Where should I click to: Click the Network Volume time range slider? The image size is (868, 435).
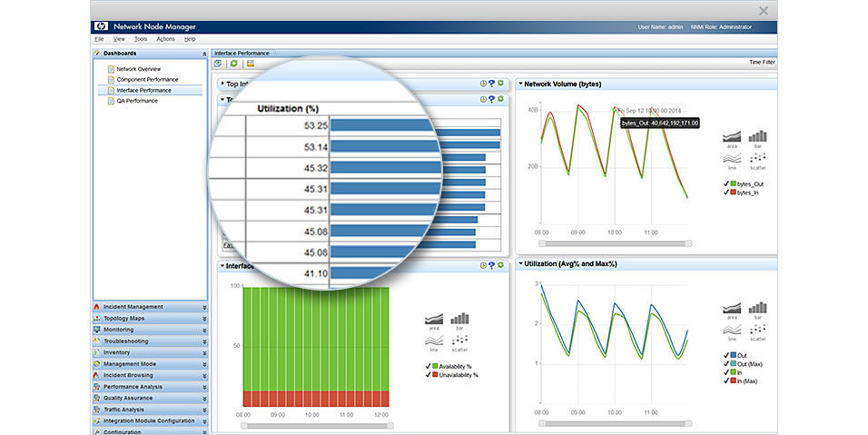pyautogui.click(x=615, y=243)
